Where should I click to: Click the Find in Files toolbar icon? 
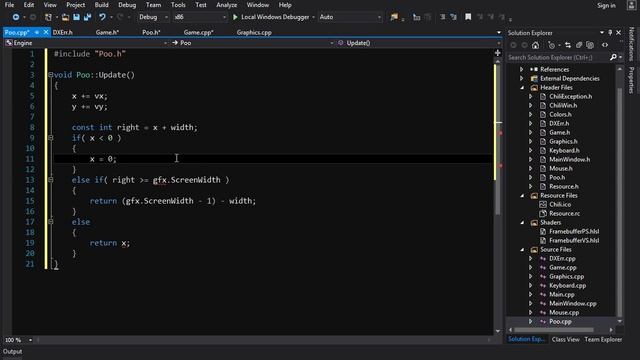coord(394,17)
